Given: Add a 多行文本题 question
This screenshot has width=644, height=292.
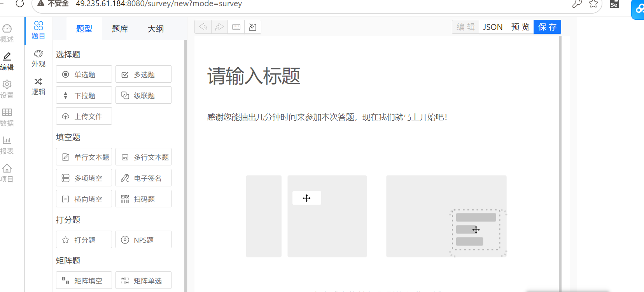Looking at the screenshot, I should [143, 157].
